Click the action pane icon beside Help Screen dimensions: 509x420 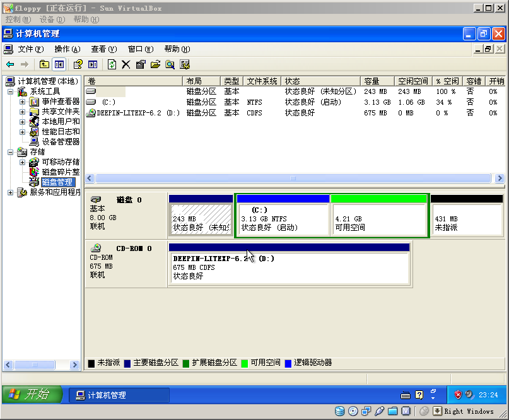[93, 64]
